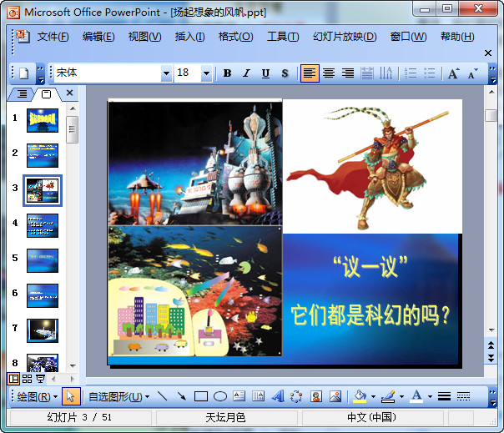Open 幻灯片放映(D) menu

click(x=345, y=37)
